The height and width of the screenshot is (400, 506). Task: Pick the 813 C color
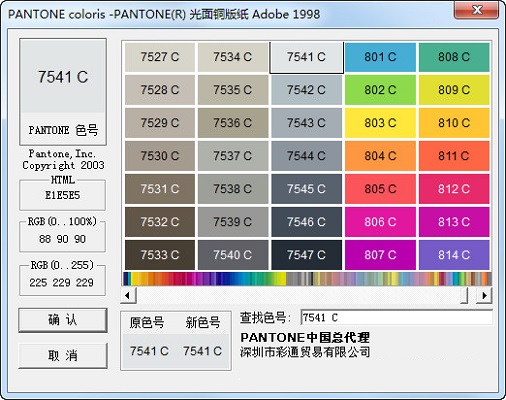pos(454,222)
